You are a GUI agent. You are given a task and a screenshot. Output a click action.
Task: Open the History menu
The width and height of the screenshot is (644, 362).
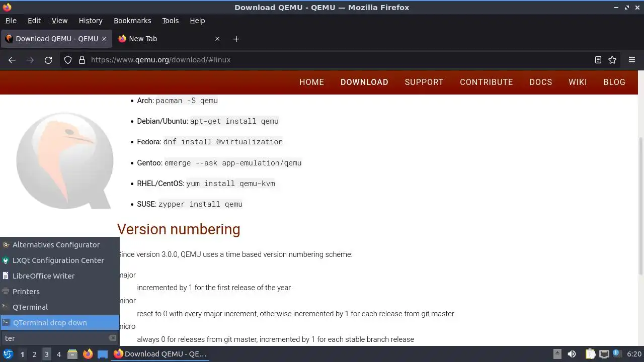pyautogui.click(x=91, y=21)
